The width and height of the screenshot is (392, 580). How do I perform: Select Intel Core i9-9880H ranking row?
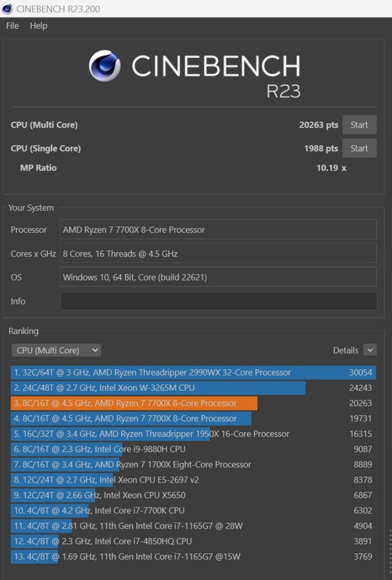[193, 449]
